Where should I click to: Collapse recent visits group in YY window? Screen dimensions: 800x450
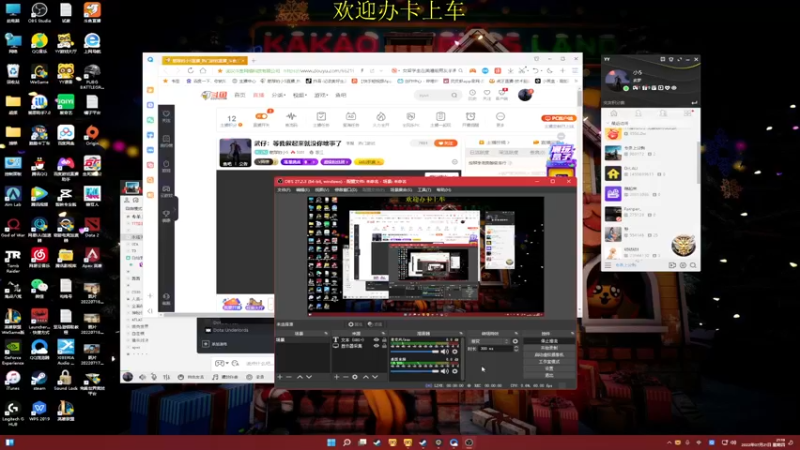[x=608, y=123]
